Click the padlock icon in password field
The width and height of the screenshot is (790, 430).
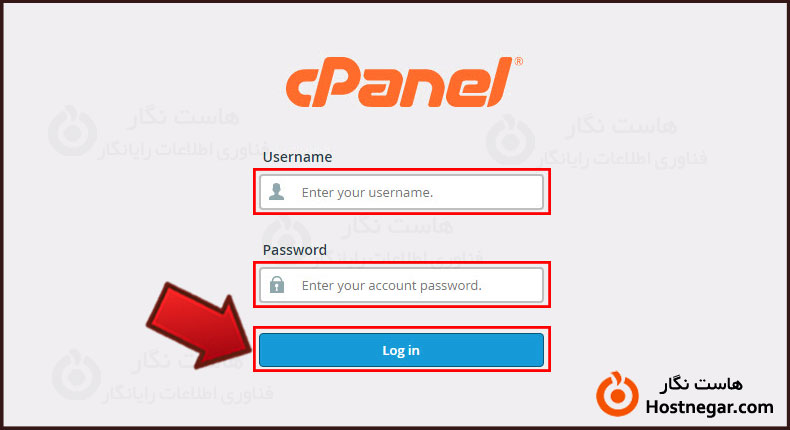click(x=277, y=285)
